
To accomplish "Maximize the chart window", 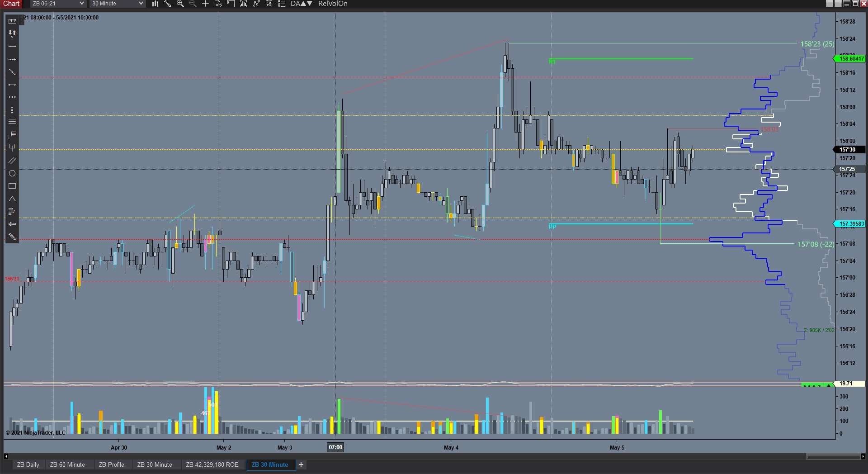I will pyautogui.click(x=855, y=4).
